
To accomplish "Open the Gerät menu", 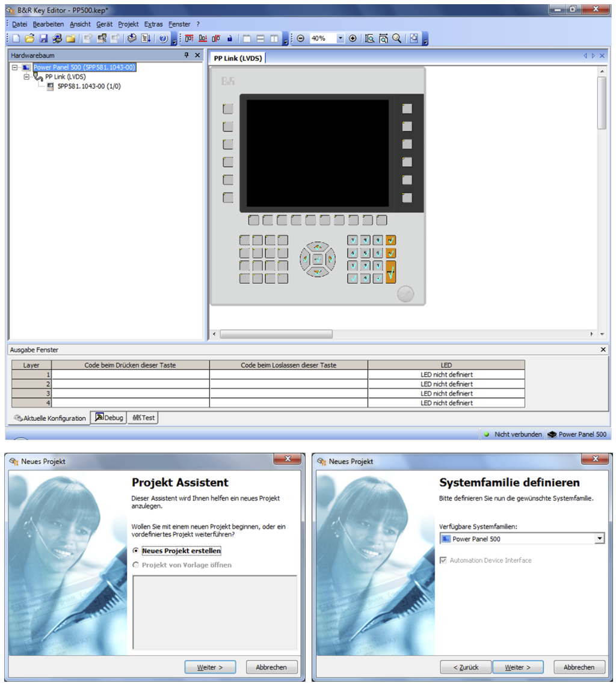I will click(x=104, y=24).
